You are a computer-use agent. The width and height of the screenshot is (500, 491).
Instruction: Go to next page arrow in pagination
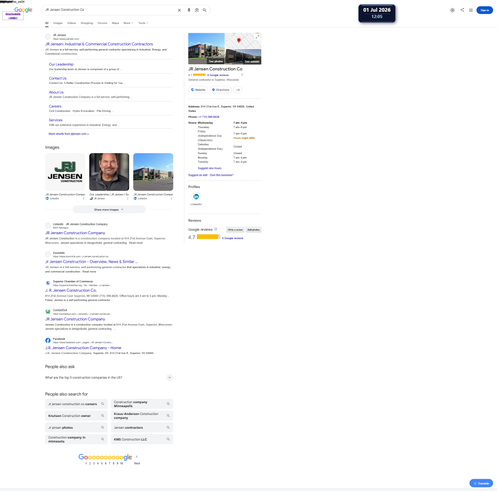[x=137, y=457]
